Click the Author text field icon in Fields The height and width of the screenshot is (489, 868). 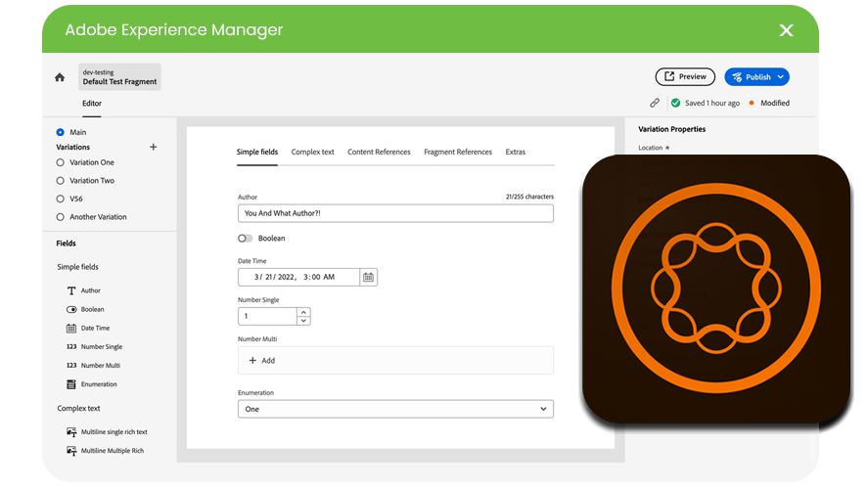tap(71, 290)
